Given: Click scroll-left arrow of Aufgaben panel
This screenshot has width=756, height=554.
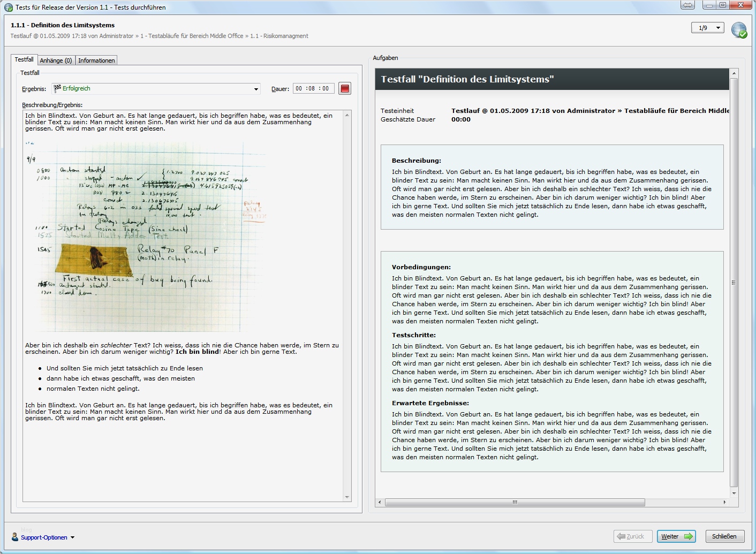Looking at the screenshot, I should (380, 502).
